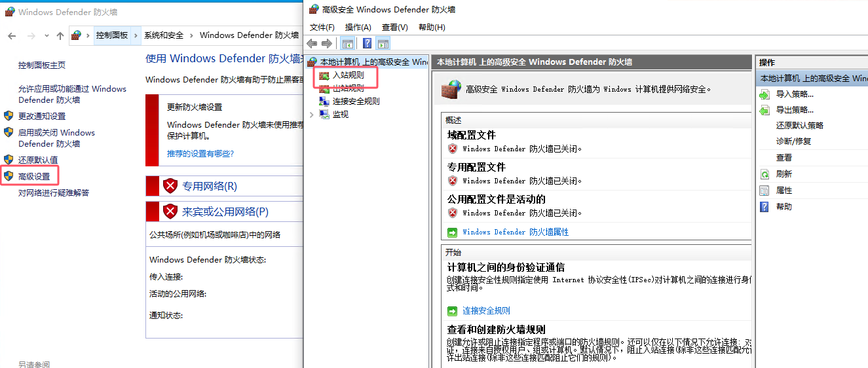Open 允许应用或功能通过 Windows Defender 防火墙 link
The height and width of the screenshot is (368, 868).
[x=72, y=94]
